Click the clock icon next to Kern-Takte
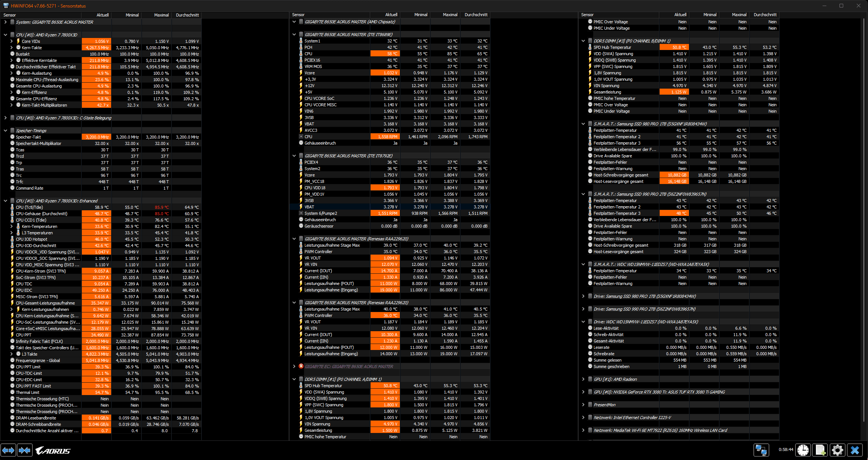868x460 pixels. (18, 48)
